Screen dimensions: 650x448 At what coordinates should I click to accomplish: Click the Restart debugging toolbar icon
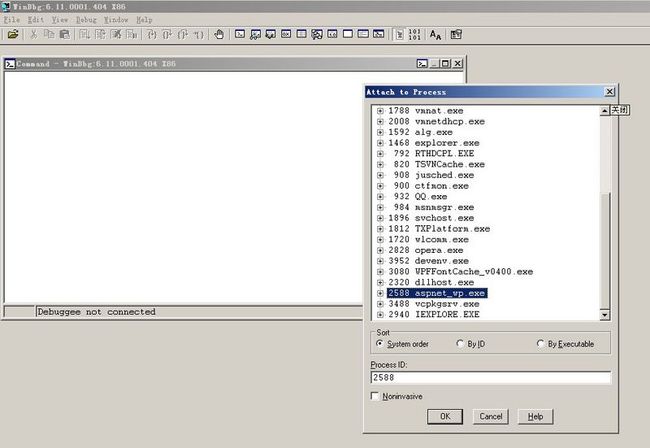(100, 34)
